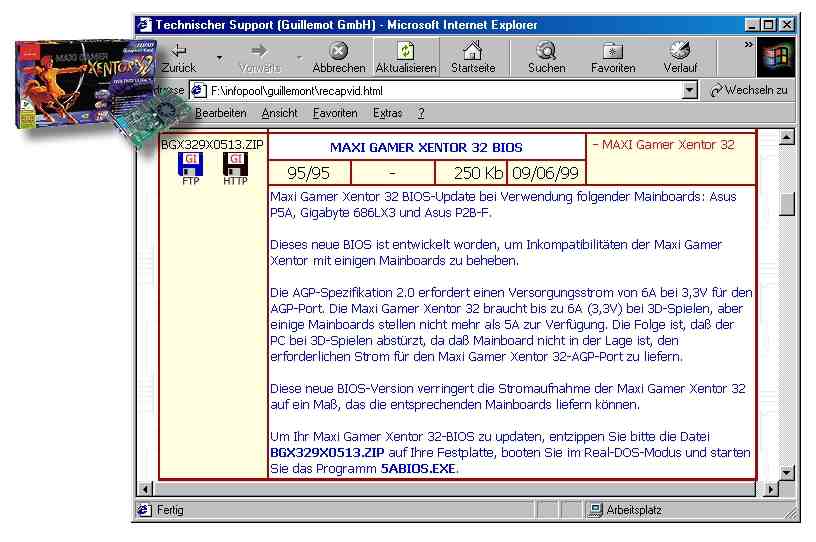Open the Favoriten menu in menu bar
This screenshot has height=542, width=816.
(335, 113)
